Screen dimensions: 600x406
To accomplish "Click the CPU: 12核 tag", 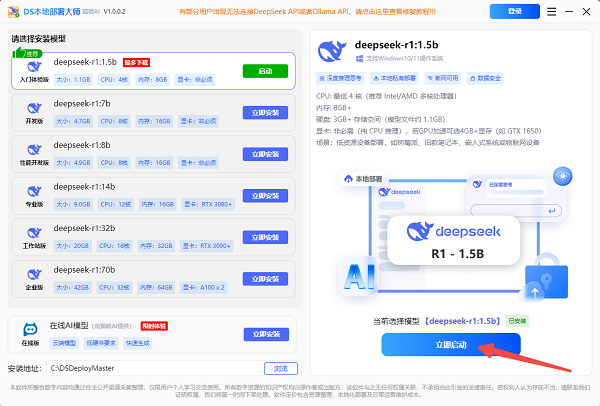I will 116,204.
